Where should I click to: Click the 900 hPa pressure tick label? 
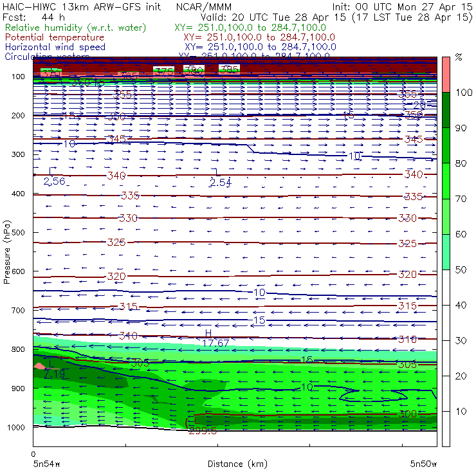pyautogui.click(x=17, y=389)
